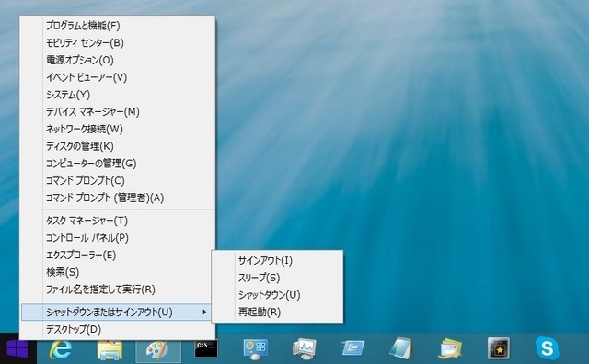Open the star-marked app in taskbar
The width and height of the screenshot is (589, 364).
(499, 348)
